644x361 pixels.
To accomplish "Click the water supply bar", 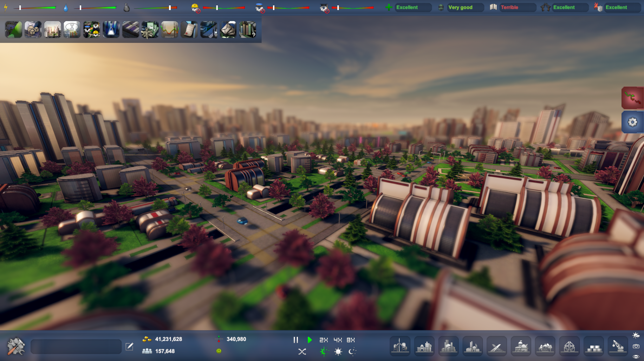I will coord(95,7).
